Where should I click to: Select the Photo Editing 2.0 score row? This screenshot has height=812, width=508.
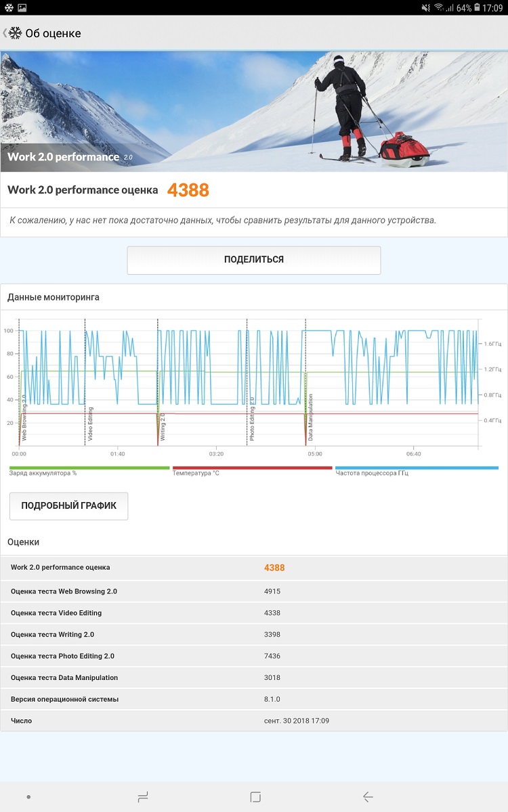[254, 656]
